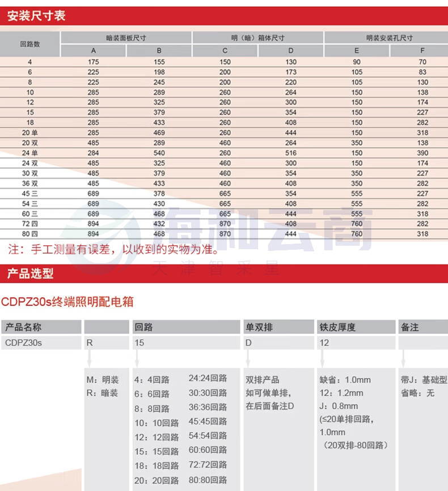Image resolution: width=448 pixels, height=491 pixels.
Task: Click the 54 三 row label
Action: (x=29, y=204)
